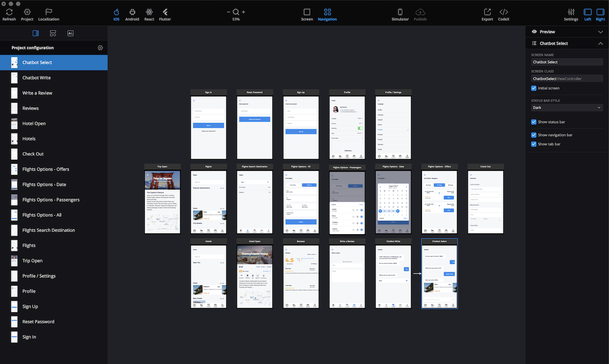Enable the Initial screen checkbox
Image resolution: width=609 pixels, height=364 pixels.
click(x=533, y=88)
